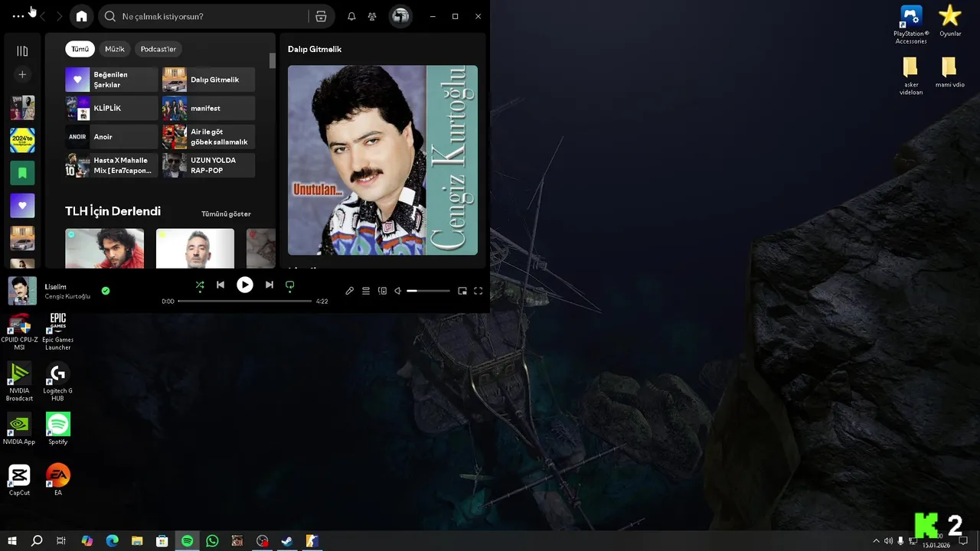Screen dimensions: 980x551
Task: Toggle repeat mode
Action: tap(290, 285)
